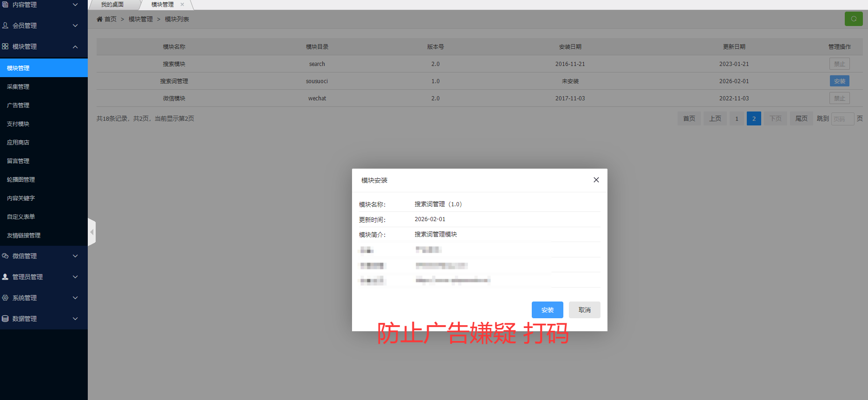Open 广告管理 submenu item

click(x=44, y=105)
